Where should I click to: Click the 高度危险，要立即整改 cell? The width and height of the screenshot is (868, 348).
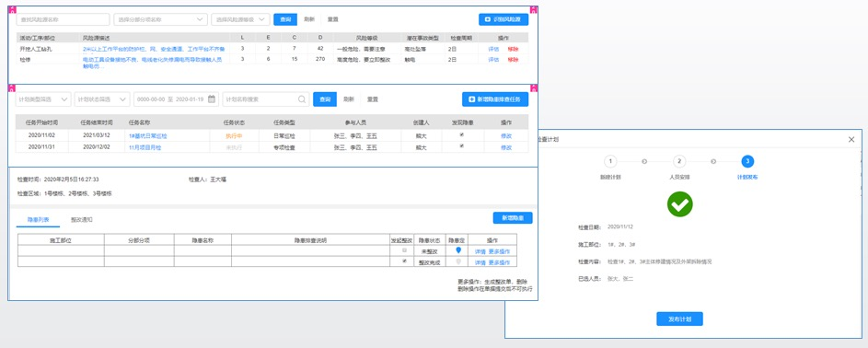[x=364, y=59]
